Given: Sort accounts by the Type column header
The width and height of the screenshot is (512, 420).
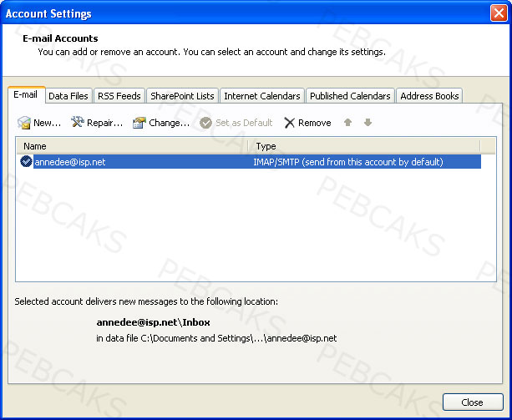Looking at the screenshot, I should pos(364,146).
